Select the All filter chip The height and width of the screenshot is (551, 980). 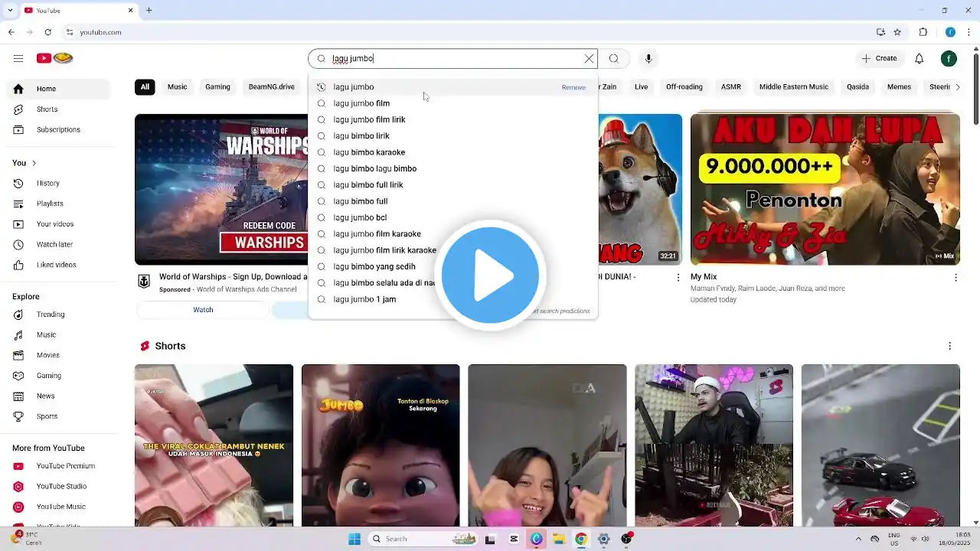point(144,87)
